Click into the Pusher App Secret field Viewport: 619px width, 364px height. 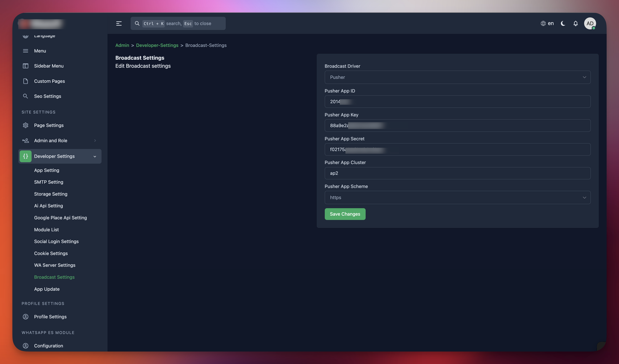[x=457, y=149]
